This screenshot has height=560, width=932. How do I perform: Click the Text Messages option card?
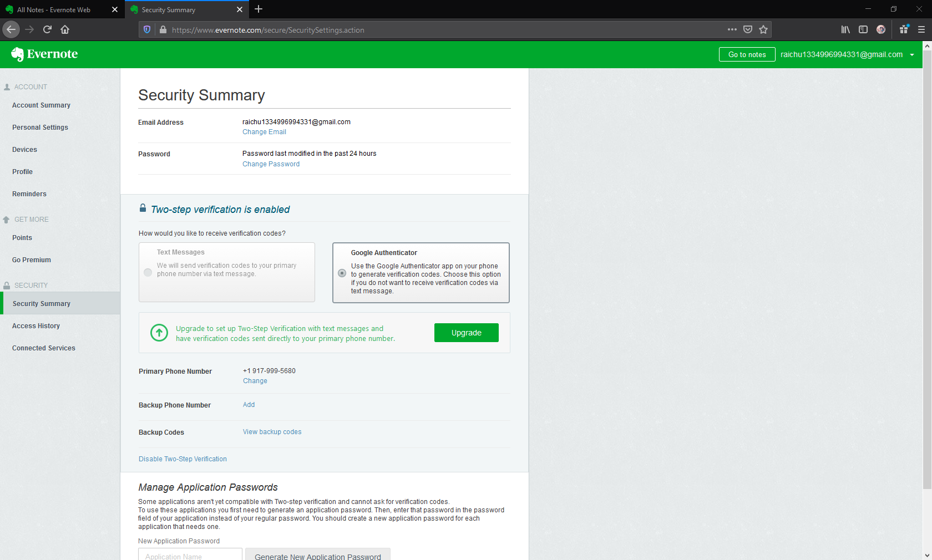pos(227,272)
